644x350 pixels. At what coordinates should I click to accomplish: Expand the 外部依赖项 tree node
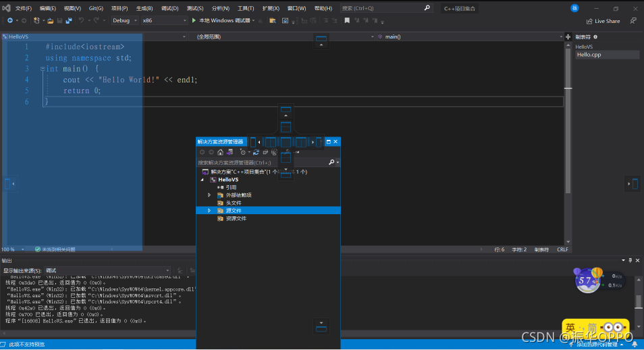point(209,195)
